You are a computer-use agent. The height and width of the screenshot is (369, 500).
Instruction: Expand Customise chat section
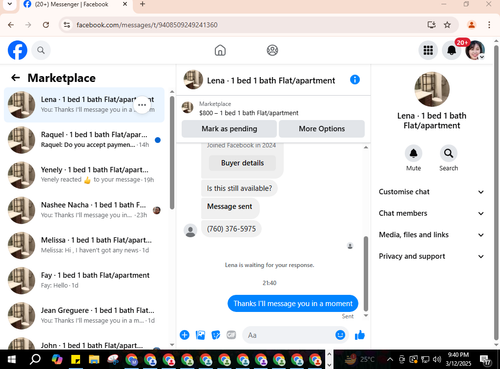431,192
